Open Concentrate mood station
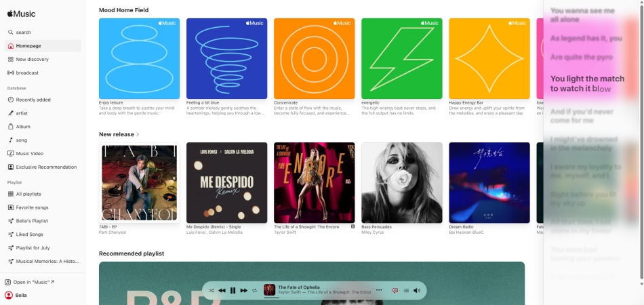Screen dimensions: 644x305 coord(314,58)
